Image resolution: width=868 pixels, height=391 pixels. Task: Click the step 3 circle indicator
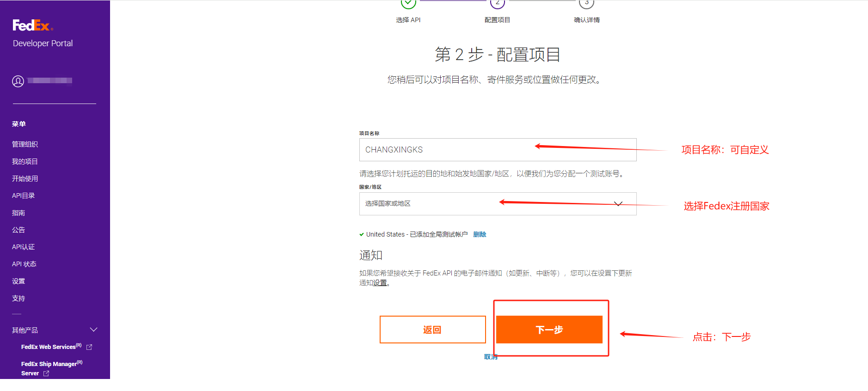[586, 4]
